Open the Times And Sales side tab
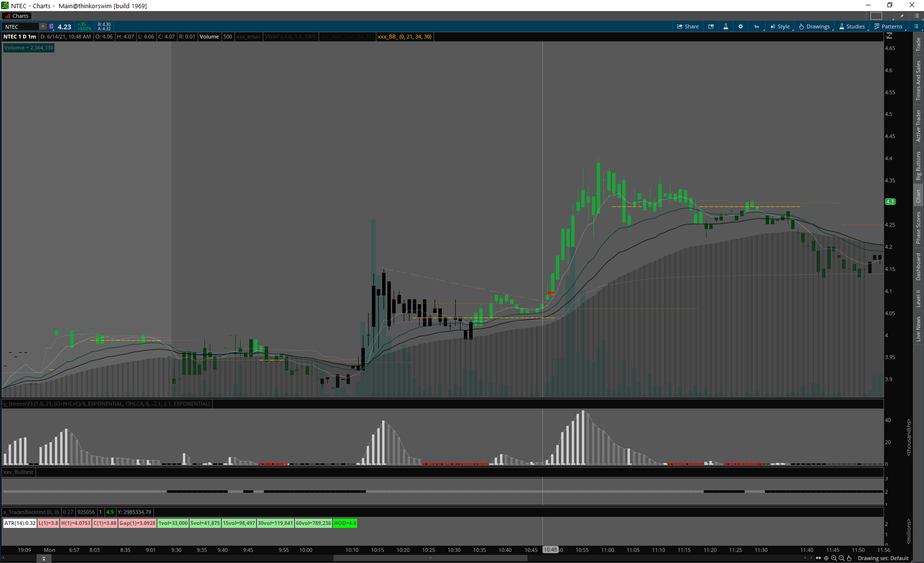This screenshot has width=924, height=563. click(918, 80)
